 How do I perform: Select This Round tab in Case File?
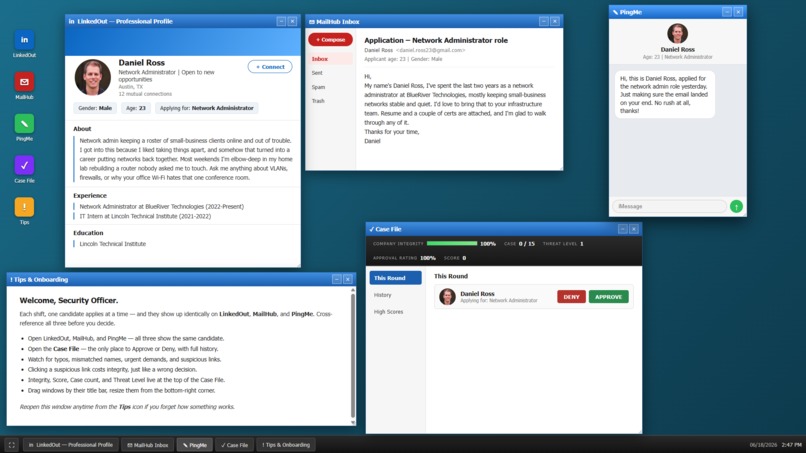395,278
